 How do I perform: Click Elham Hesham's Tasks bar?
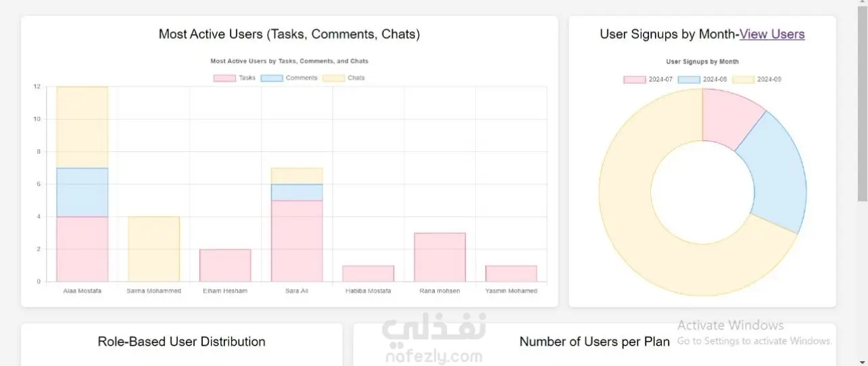pos(225,265)
